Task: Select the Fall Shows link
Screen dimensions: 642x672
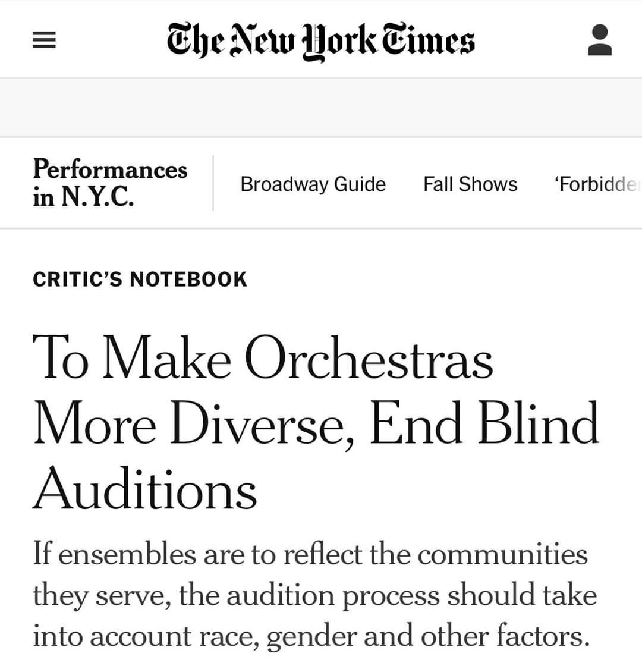Action: (x=470, y=184)
